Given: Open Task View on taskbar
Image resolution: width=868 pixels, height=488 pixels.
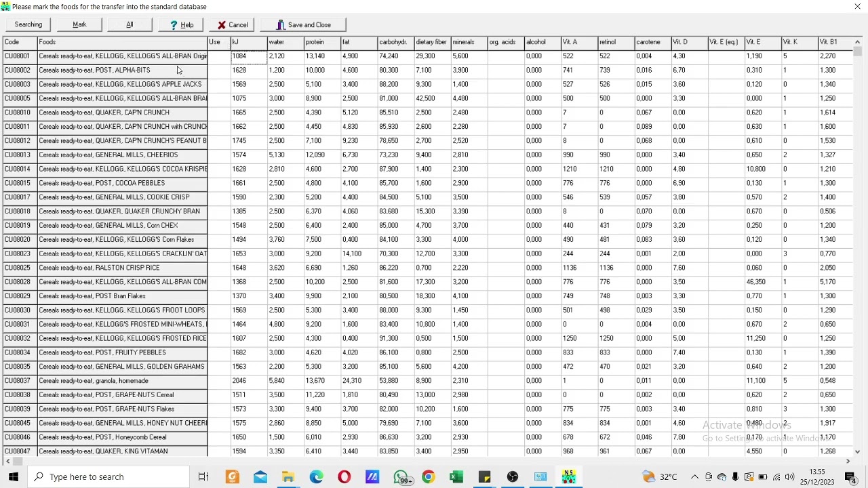Looking at the screenshot, I should (x=203, y=476).
